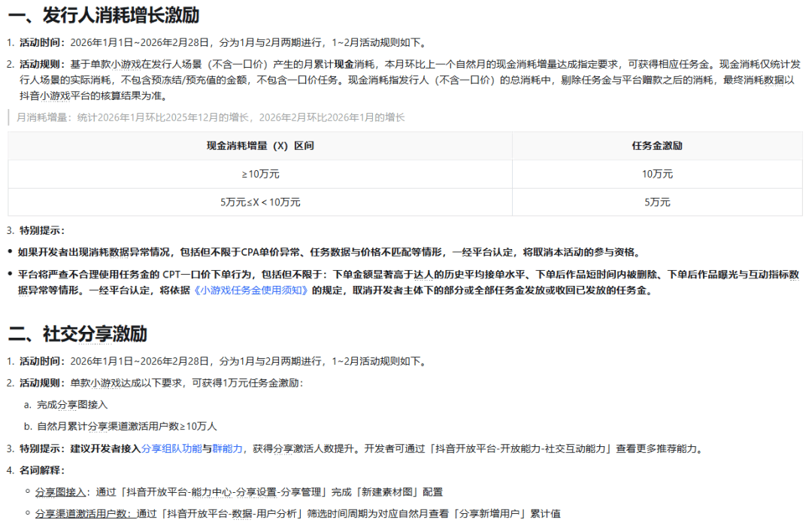Select the 10万元 reward cell under 任务金激励

657,174
